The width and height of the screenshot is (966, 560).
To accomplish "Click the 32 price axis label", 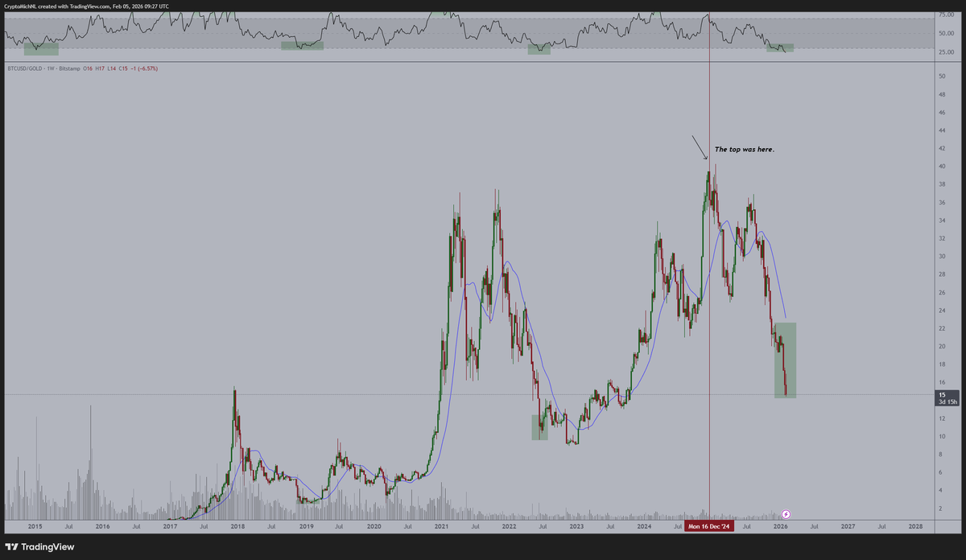I will [941, 238].
